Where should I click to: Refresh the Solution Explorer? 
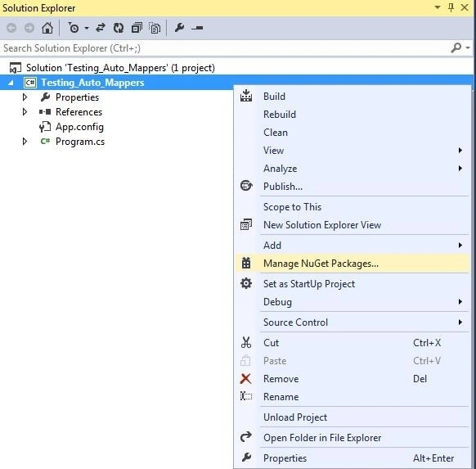[x=119, y=28]
